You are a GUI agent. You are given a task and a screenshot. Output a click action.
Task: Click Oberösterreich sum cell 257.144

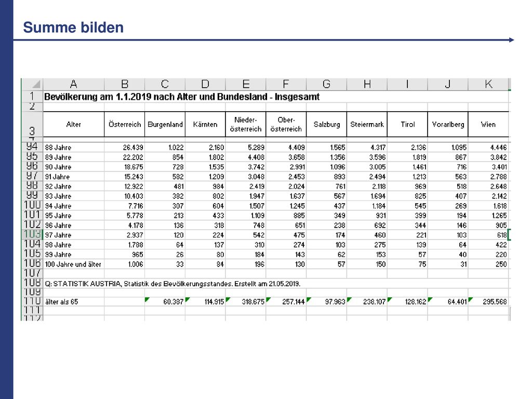[286, 301]
